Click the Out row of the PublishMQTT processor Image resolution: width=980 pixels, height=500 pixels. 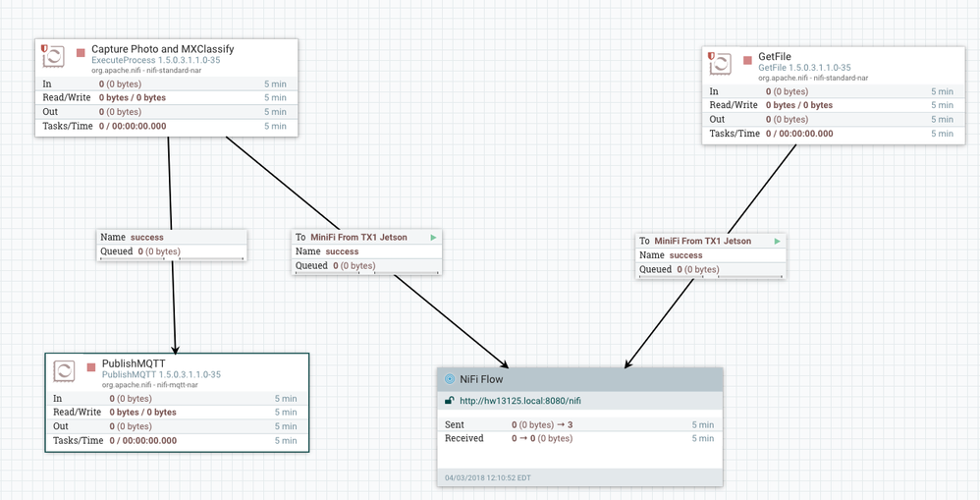pyautogui.click(x=177, y=426)
